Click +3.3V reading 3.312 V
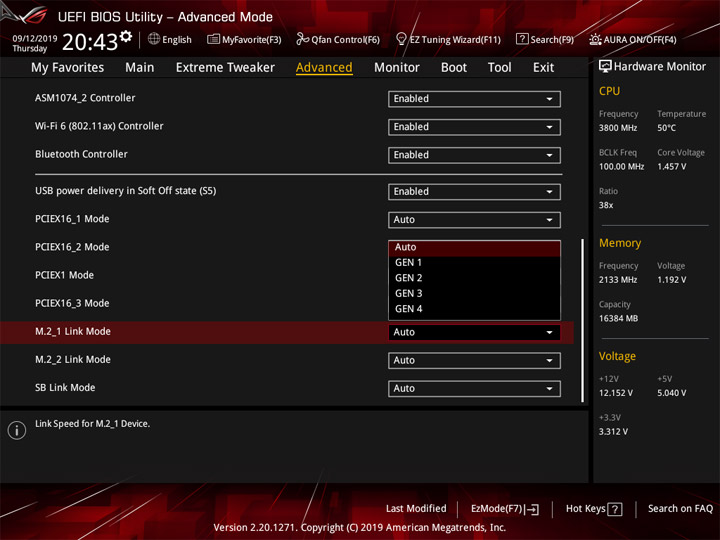Image resolution: width=720 pixels, height=540 pixels. coord(613,432)
